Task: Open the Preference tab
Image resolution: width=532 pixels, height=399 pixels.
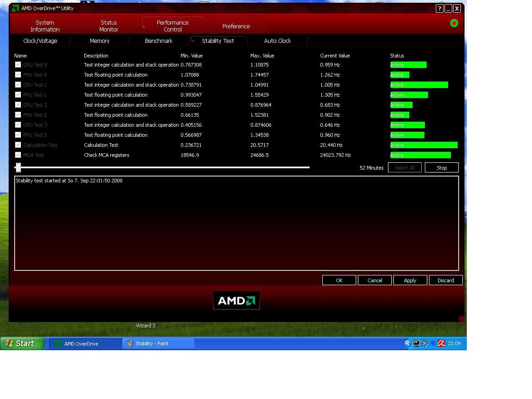Action: click(x=236, y=26)
